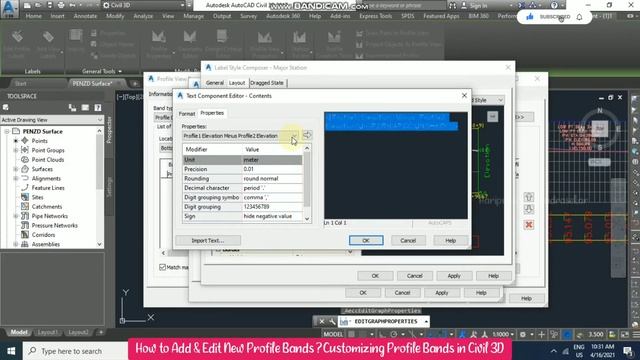Click the wrench customize icon on command line

tap(332, 322)
